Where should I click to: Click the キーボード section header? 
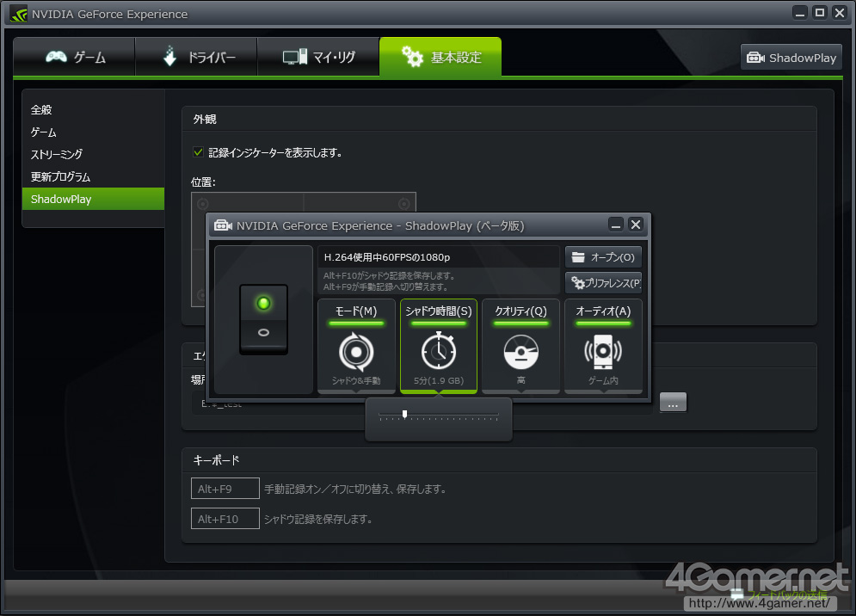pos(216,460)
